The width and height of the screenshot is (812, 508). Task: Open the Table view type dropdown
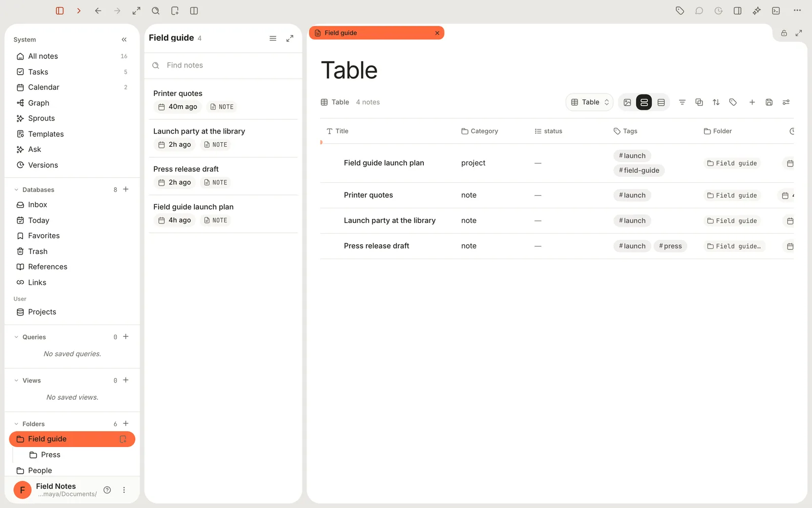tap(590, 102)
